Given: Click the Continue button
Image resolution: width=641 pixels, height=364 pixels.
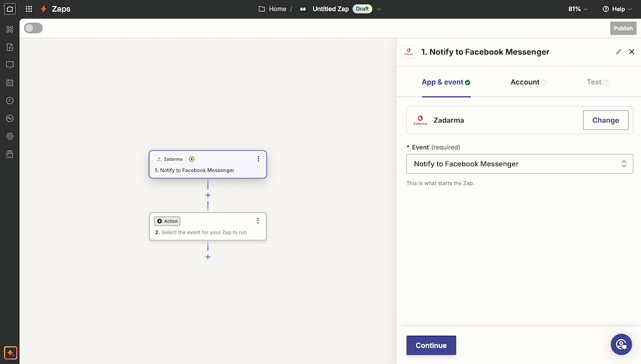Looking at the screenshot, I should [431, 345].
